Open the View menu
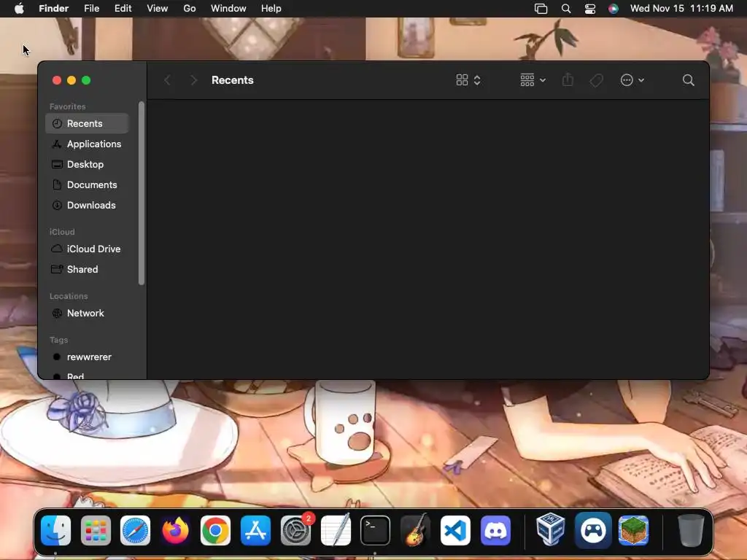 (x=158, y=9)
